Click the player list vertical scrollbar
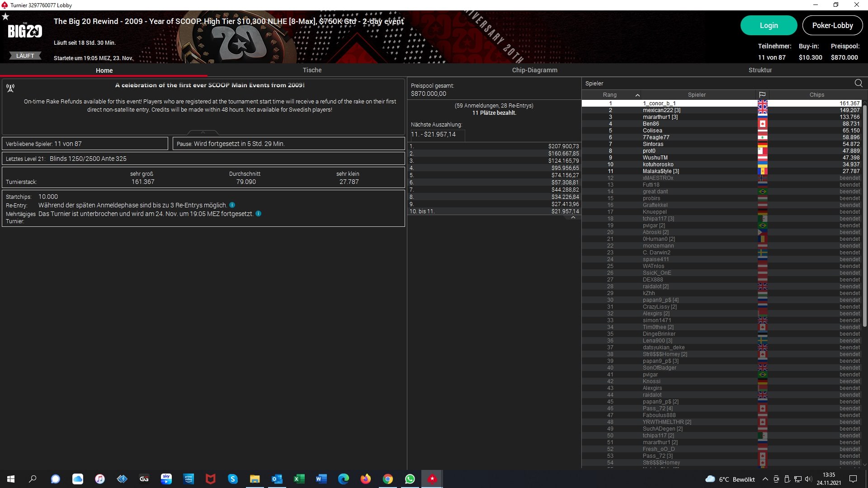The image size is (868, 488). [x=865, y=216]
